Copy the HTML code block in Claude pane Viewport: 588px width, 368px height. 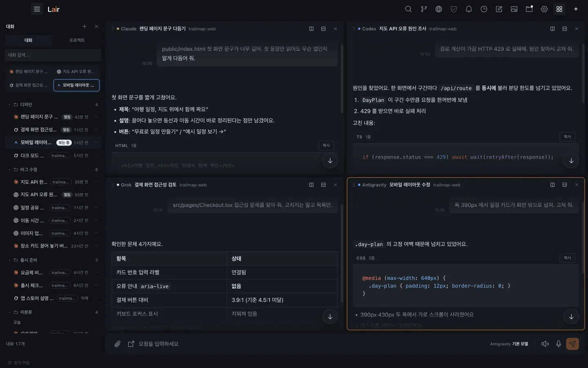[x=326, y=145]
